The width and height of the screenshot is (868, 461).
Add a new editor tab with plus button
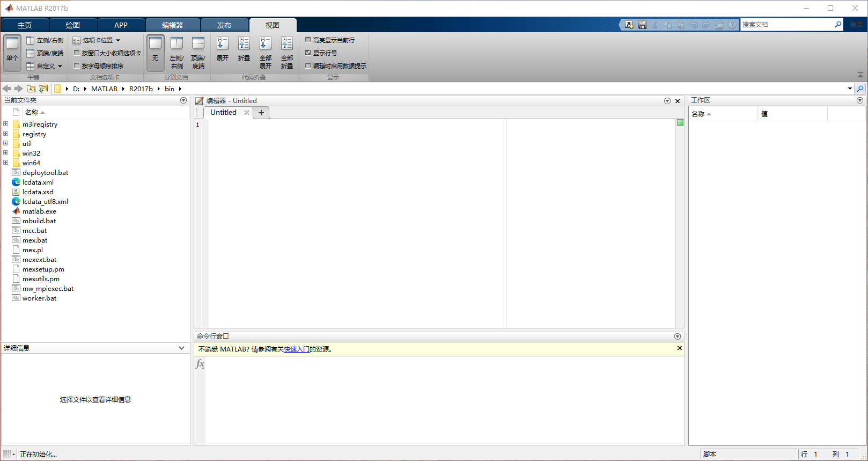[261, 113]
